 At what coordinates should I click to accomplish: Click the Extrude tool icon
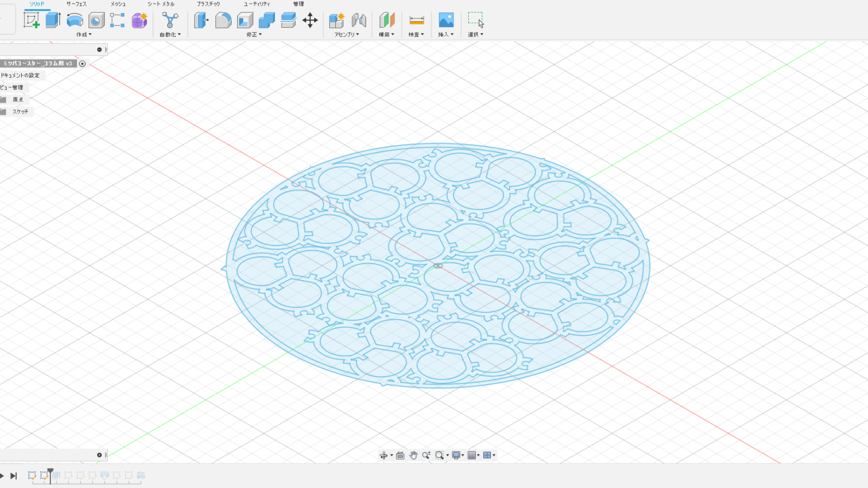(53, 21)
